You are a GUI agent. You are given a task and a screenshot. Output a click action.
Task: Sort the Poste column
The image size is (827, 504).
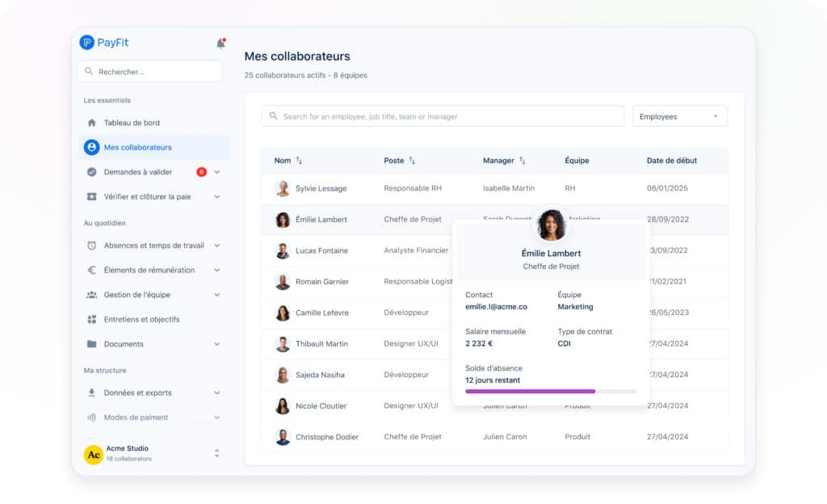tap(412, 161)
